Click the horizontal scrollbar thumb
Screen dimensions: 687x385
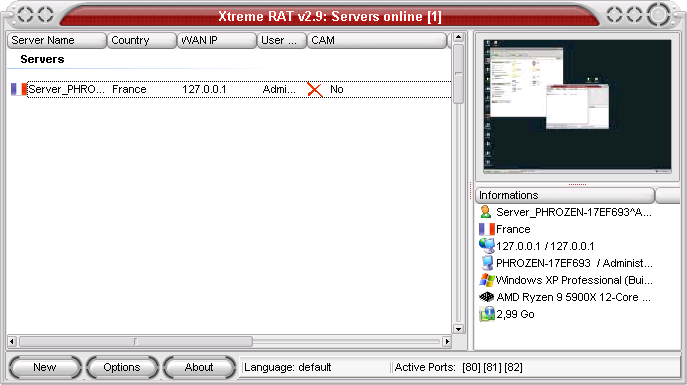(136, 341)
